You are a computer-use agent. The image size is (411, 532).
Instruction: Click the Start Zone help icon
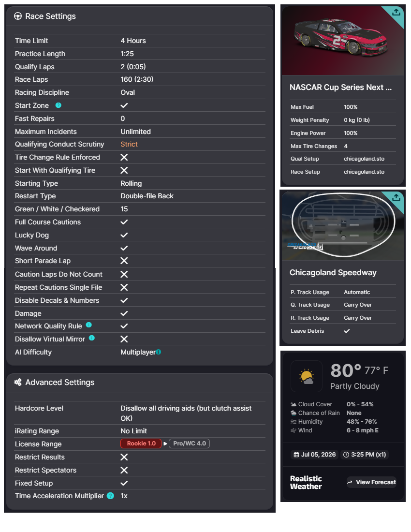(59, 105)
